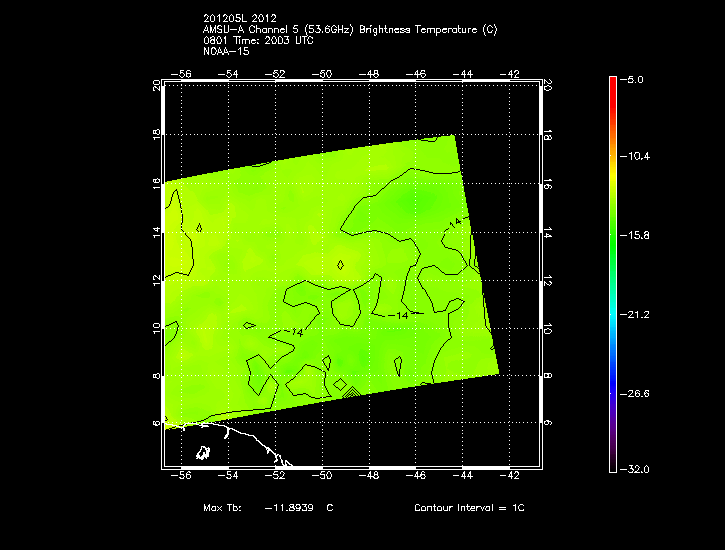Click the red top end of the color bar
725x550 pixels.
click(612, 82)
